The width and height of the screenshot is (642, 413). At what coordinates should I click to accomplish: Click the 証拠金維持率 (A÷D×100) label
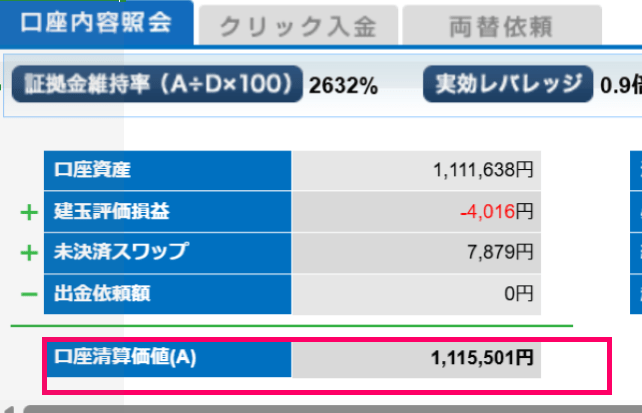click(x=156, y=85)
